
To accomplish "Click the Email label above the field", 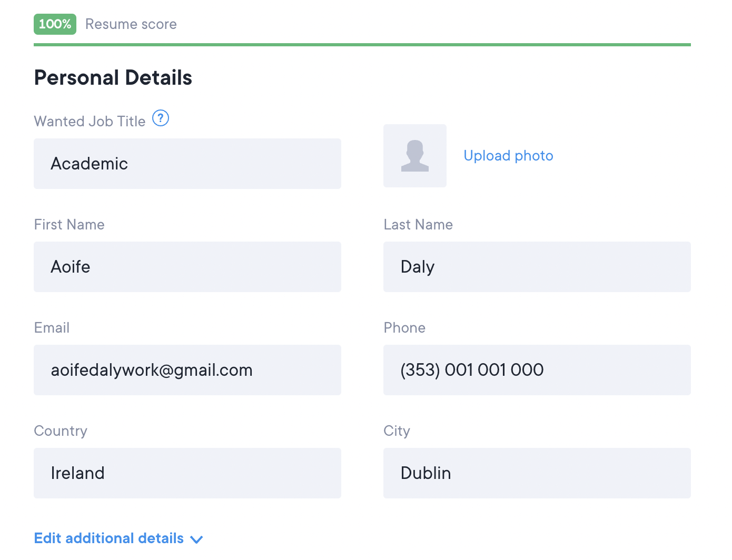I will click(52, 328).
